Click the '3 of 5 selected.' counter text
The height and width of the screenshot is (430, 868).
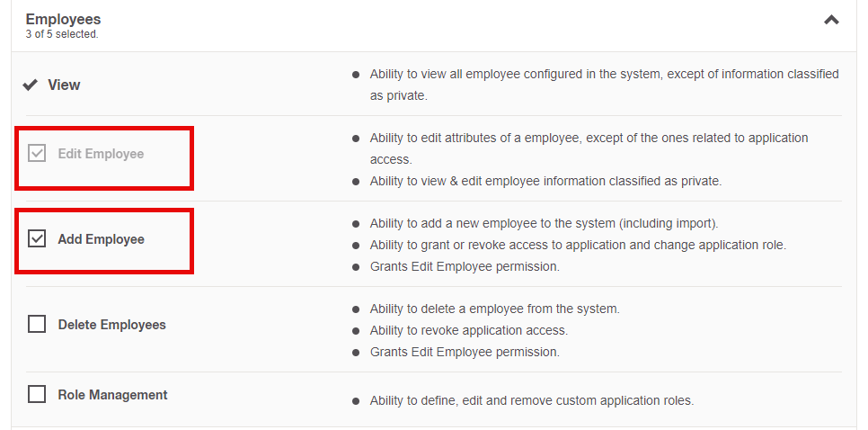click(x=62, y=34)
